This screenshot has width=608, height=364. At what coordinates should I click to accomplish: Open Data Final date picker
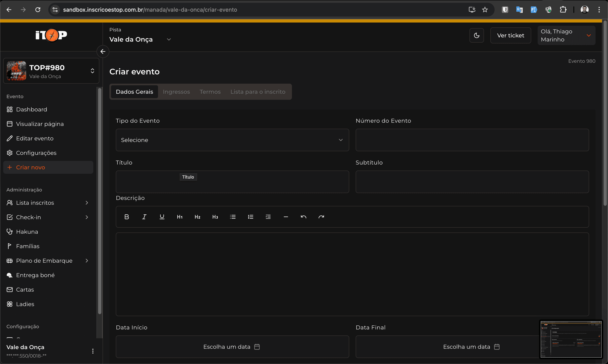[472, 347]
